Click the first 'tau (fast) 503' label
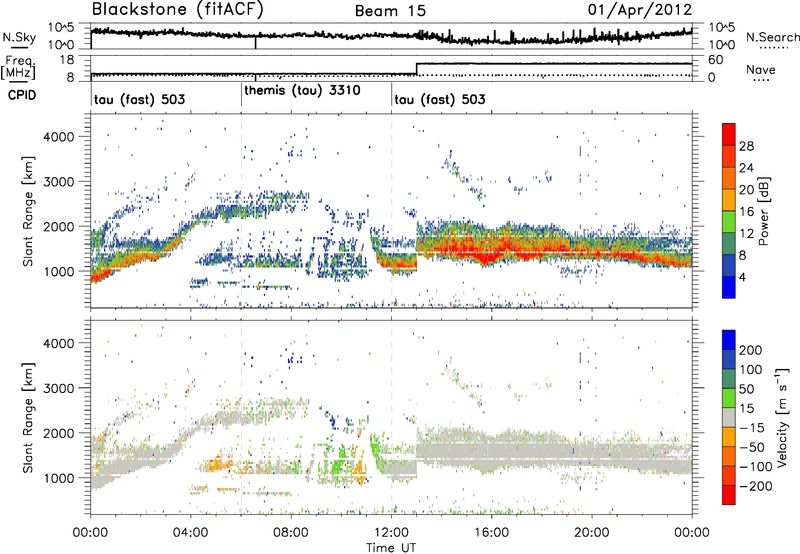Viewport: 800px width, 554px height. pyautogui.click(x=139, y=99)
